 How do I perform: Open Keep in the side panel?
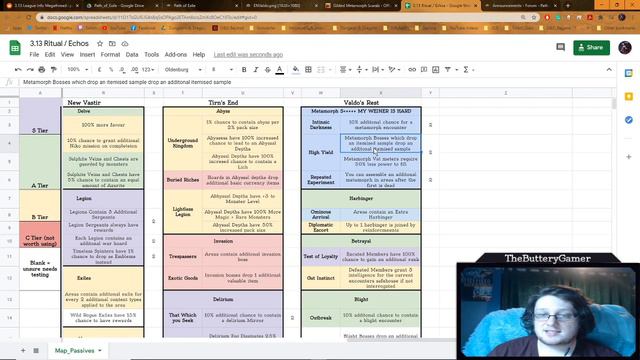[629, 97]
